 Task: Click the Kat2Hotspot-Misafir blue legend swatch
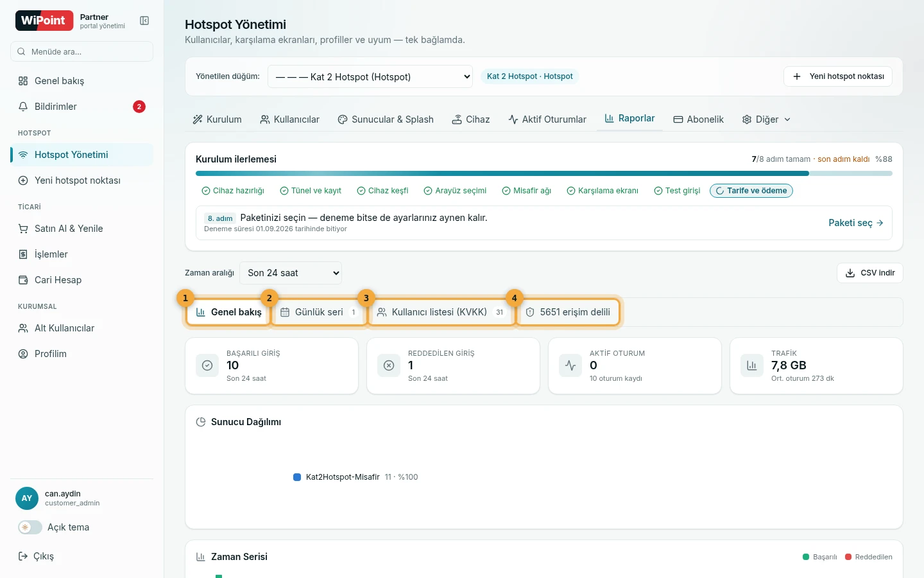297,477
